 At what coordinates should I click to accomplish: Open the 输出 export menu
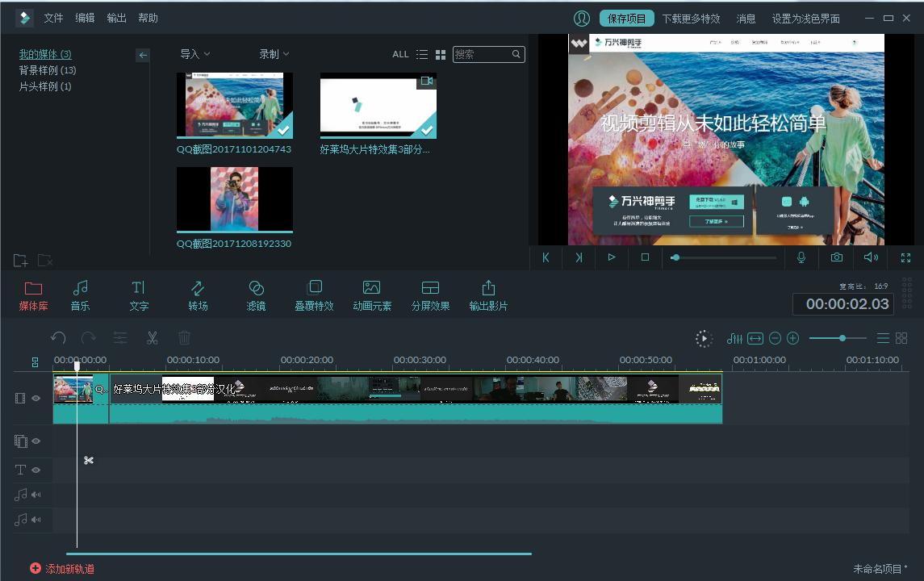116,18
